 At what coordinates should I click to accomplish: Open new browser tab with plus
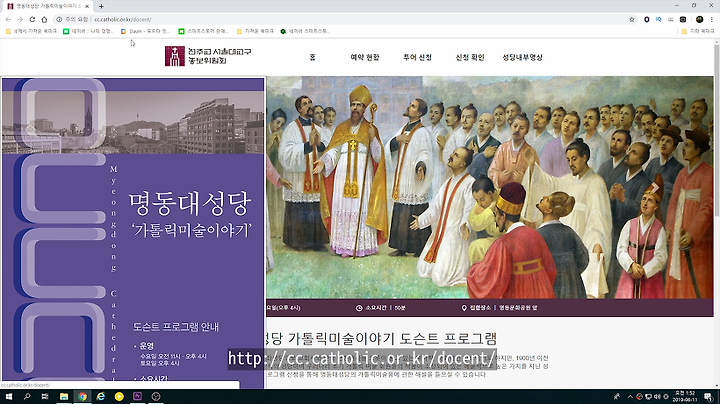[101, 6]
